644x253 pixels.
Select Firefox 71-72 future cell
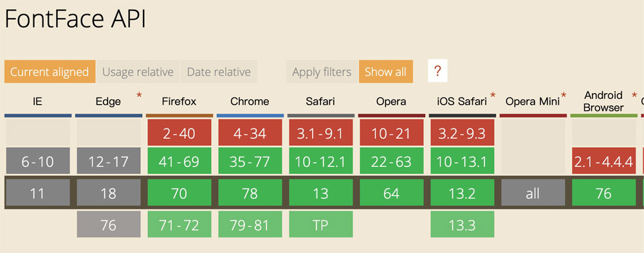tap(179, 224)
